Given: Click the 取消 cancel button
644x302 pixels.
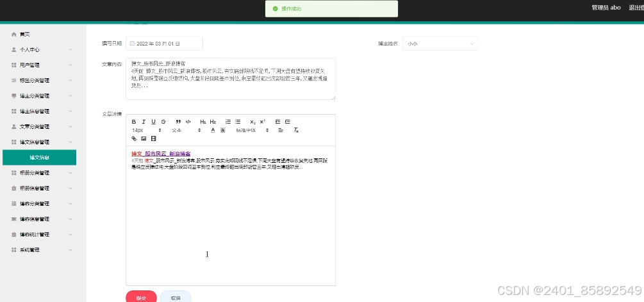Looking at the screenshot, I should coord(176,298).
